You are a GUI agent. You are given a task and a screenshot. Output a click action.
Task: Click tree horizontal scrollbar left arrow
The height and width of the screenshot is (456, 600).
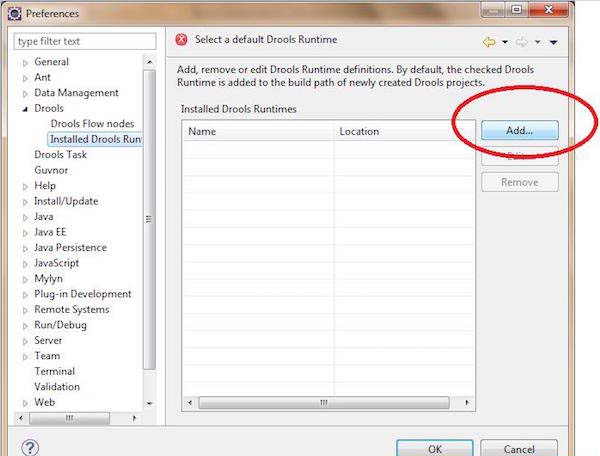(21, 418)
